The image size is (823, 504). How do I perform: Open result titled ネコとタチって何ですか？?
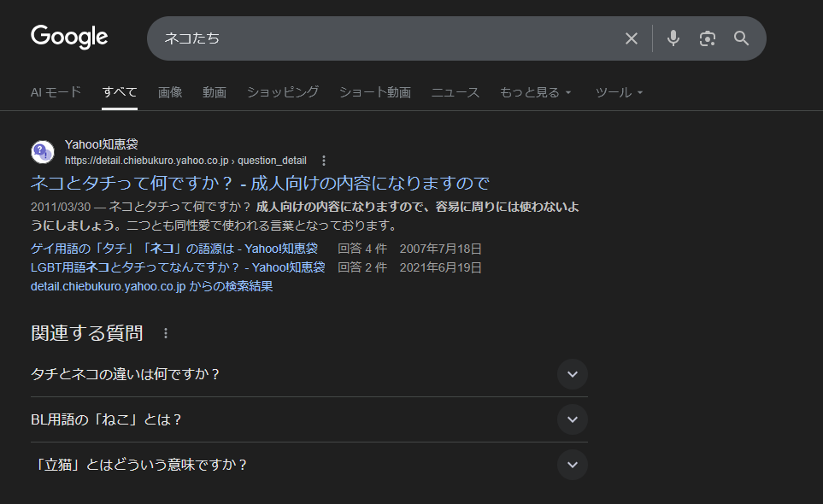coord(260,183)
